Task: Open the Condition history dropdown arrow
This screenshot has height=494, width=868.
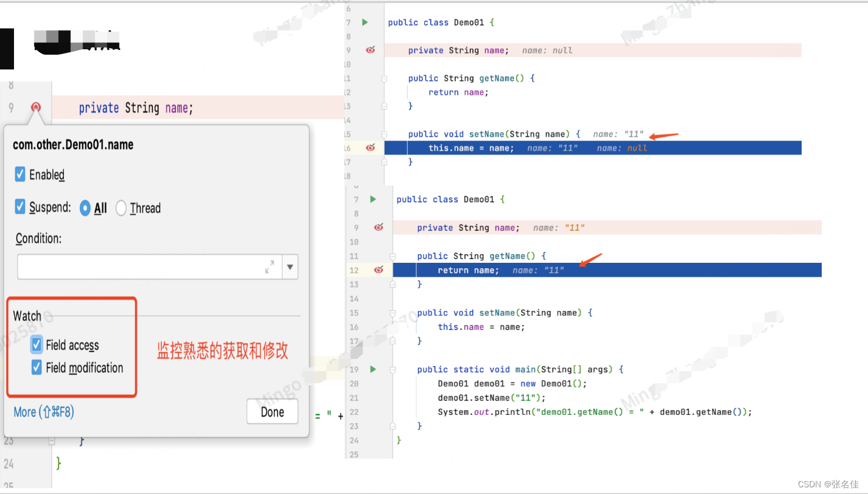Action: pos(290,267)
